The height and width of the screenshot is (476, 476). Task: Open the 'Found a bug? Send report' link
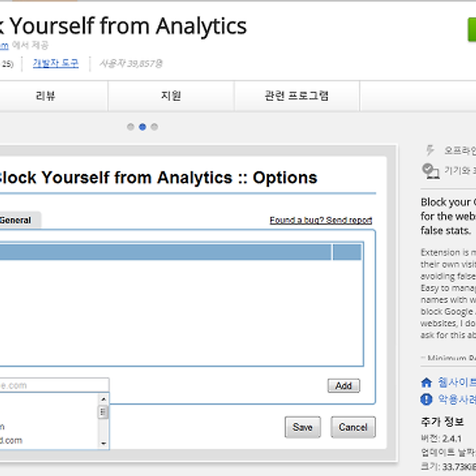(x=321, y=221)
